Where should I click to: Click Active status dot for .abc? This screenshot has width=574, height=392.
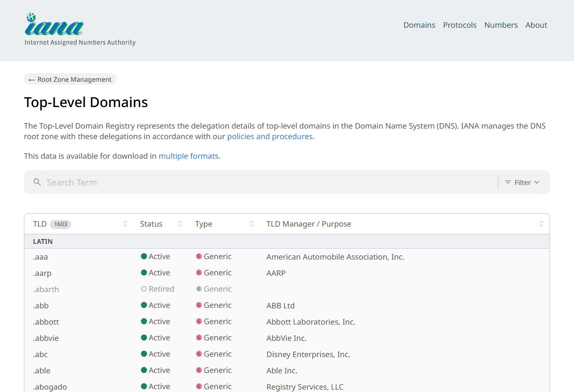click(x=143, y=354)
